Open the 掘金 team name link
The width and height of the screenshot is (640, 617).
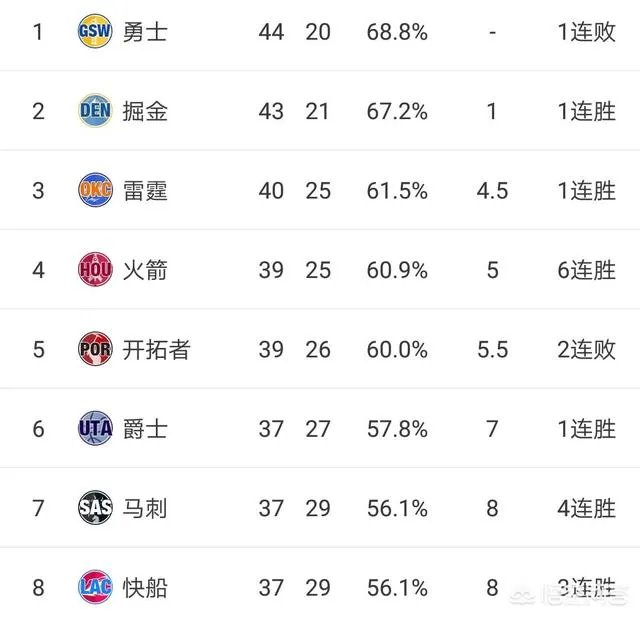pyautogui.click(x=146, y=111)
